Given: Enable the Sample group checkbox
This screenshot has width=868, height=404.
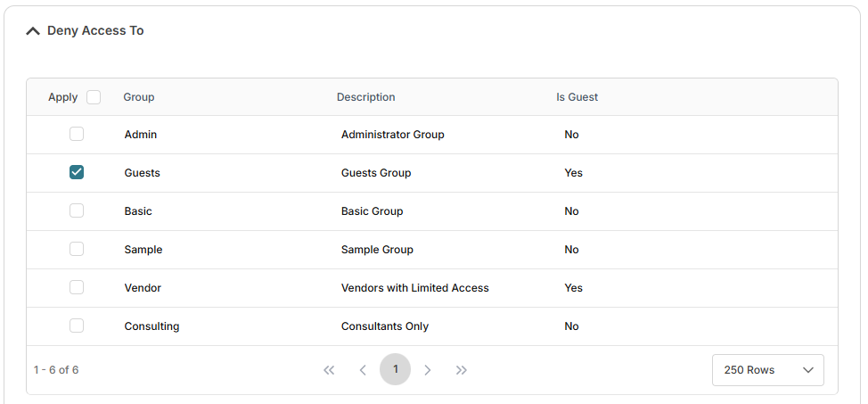Looking at the screenshot, I should click(x=77, y=250).
